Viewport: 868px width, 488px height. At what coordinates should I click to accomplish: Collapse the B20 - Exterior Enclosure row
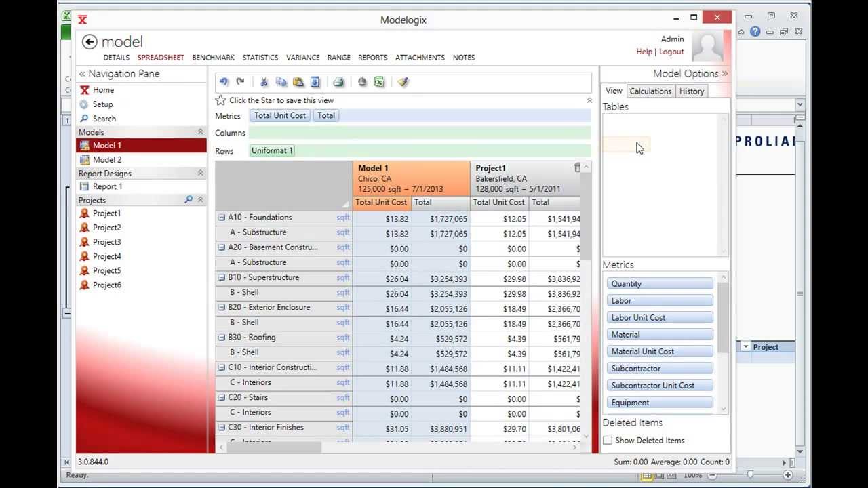221,307
